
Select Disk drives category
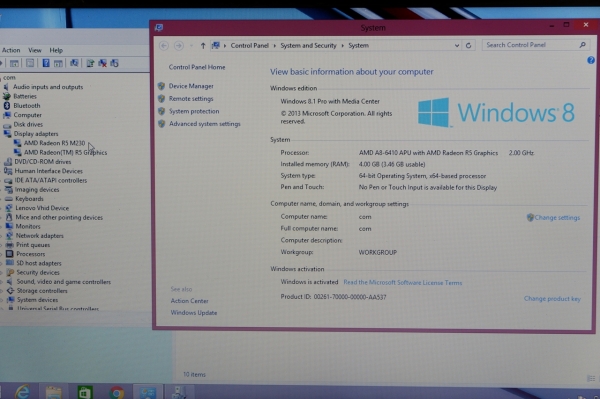point(28,124)
